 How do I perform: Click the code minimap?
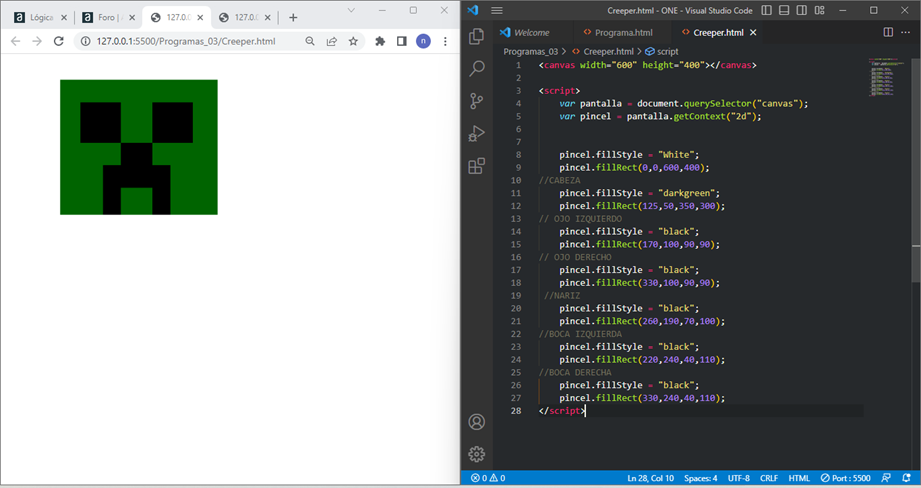pos(884,77)
